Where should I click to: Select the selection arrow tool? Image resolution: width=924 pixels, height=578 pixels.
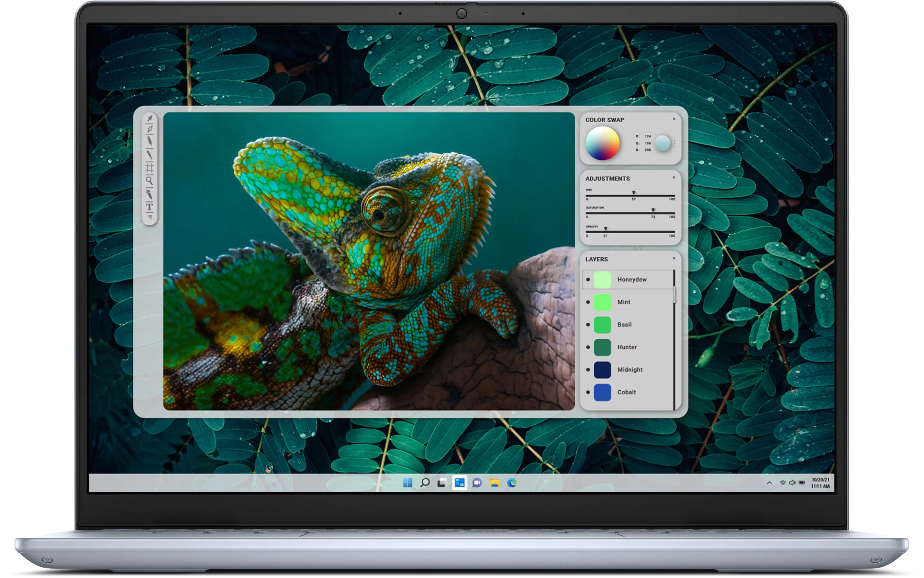coord(150,119)
